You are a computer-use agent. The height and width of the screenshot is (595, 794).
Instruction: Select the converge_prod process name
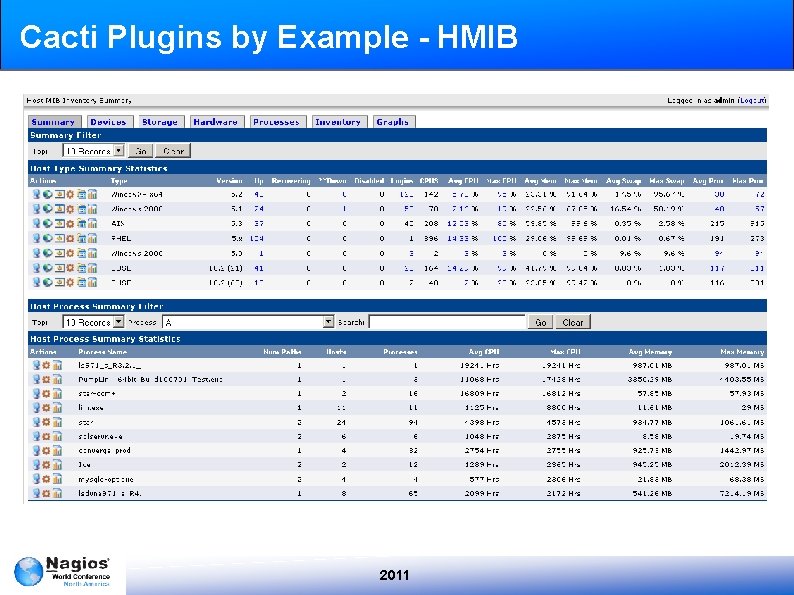(x=104, y=450)
